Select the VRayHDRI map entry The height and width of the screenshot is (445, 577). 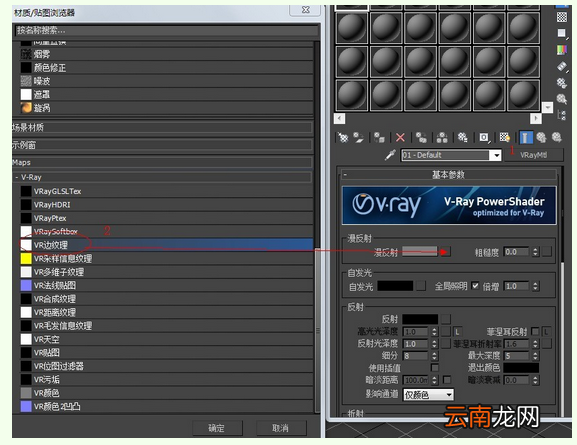click(166, 205)
